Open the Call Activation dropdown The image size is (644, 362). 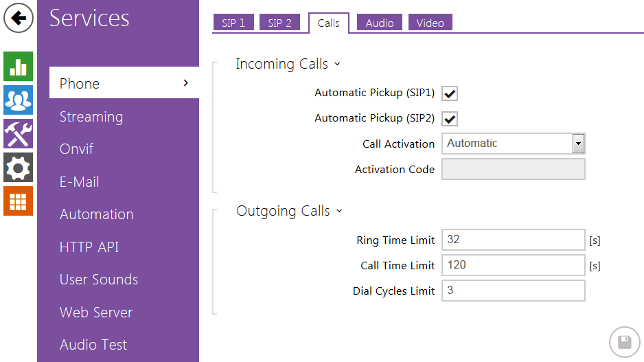click(x=513, y=144)
